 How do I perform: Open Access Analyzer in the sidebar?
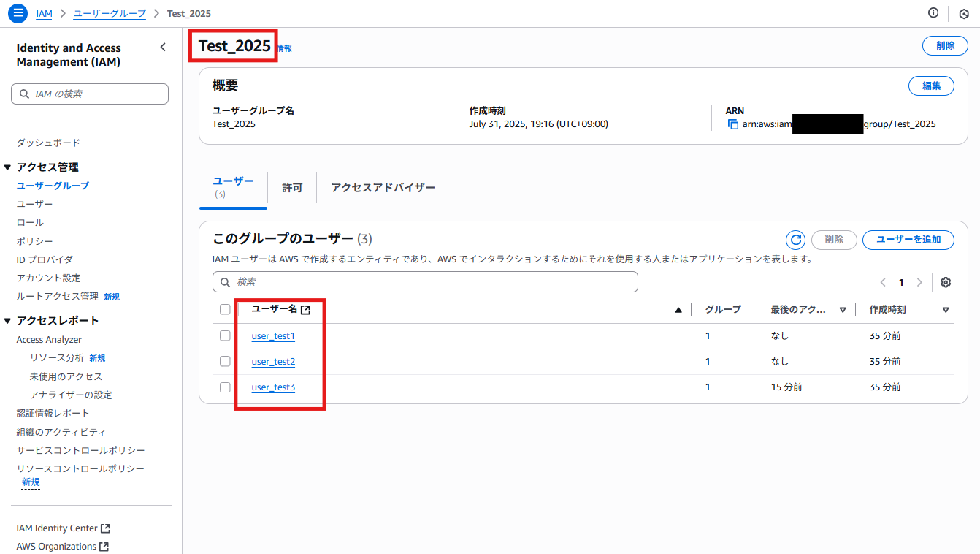pyautogui.click(x=49, y=339)
